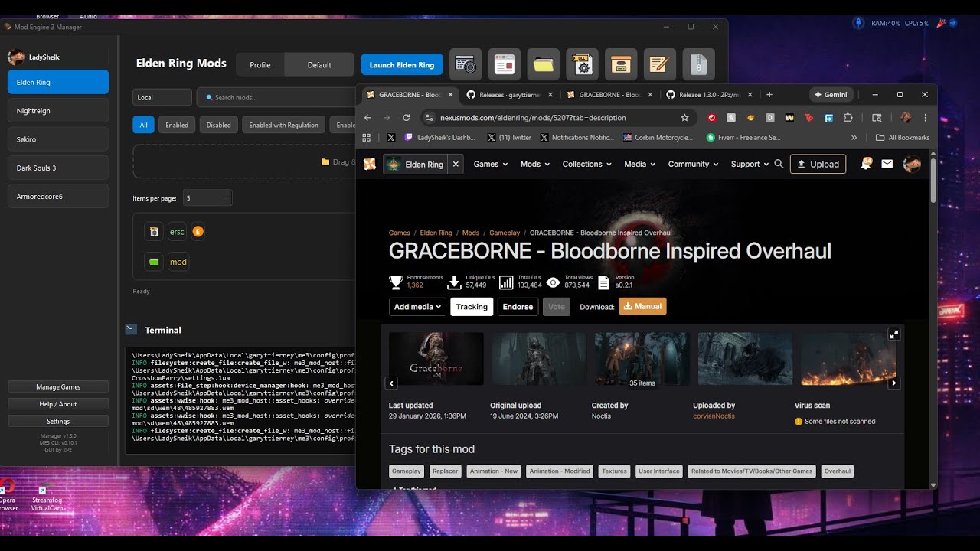Advance the gallery with the right arrow

point(893,383)
